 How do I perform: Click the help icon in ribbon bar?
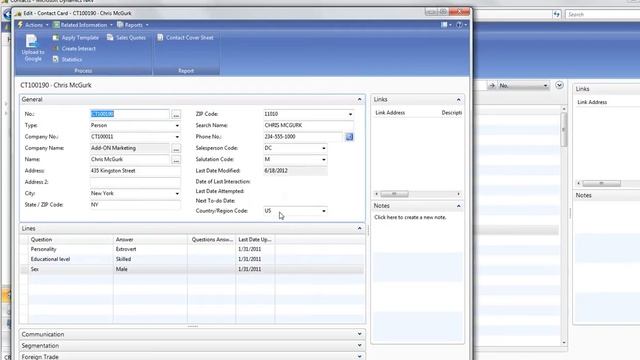click(x=459, y=25)
